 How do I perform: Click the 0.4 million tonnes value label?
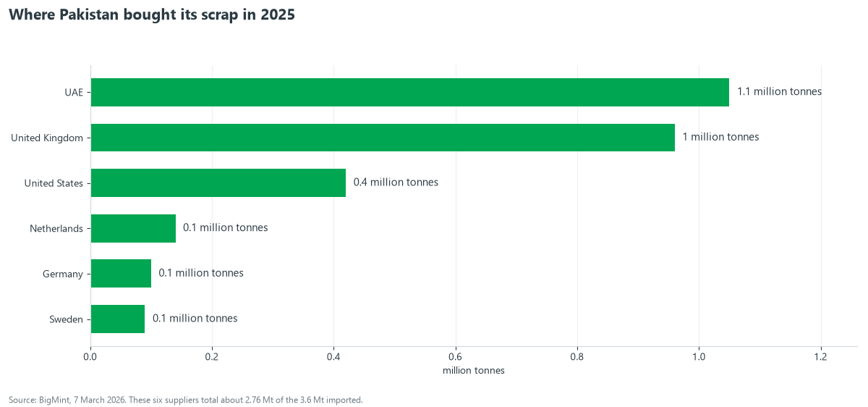(x=396, y=182)
